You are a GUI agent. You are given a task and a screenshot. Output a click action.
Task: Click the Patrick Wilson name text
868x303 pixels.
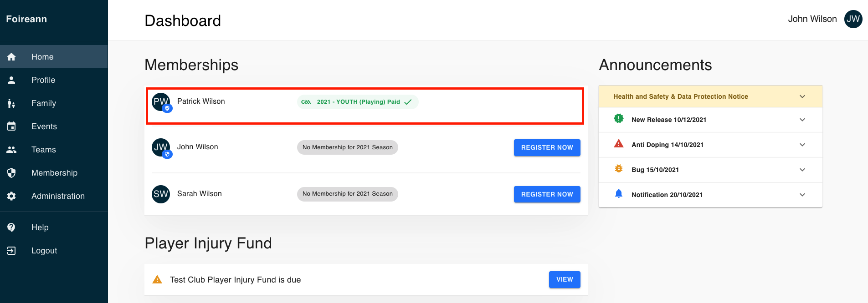pos(201,101)
